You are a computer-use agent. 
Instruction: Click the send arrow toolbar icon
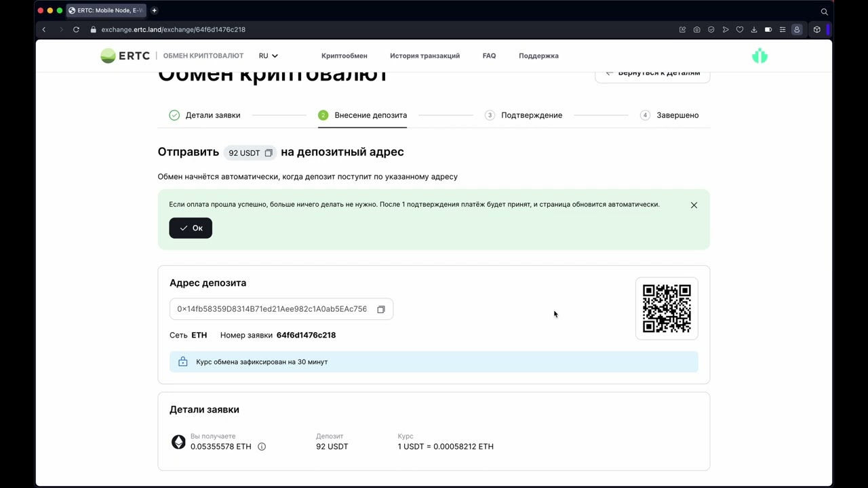pyautogui.click(x=725, y=30)
